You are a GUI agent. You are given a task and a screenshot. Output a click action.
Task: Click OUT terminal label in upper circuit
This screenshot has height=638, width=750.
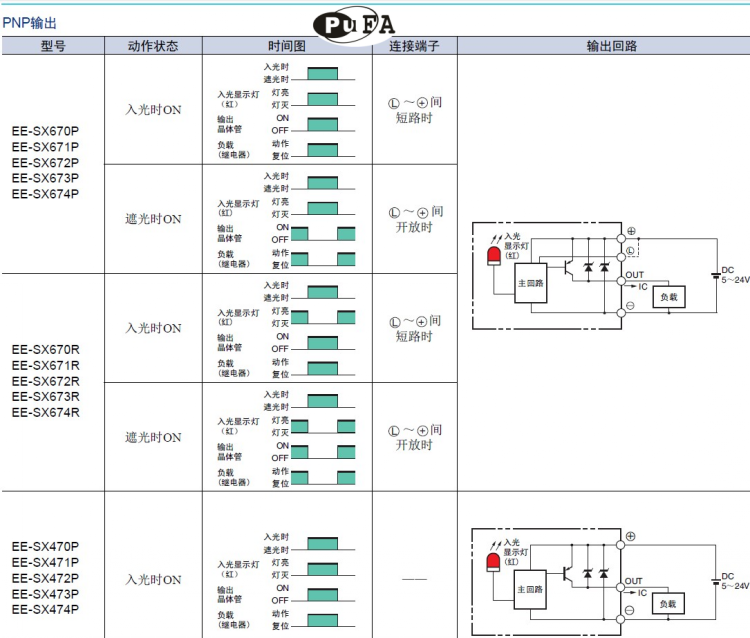point(635,275)
